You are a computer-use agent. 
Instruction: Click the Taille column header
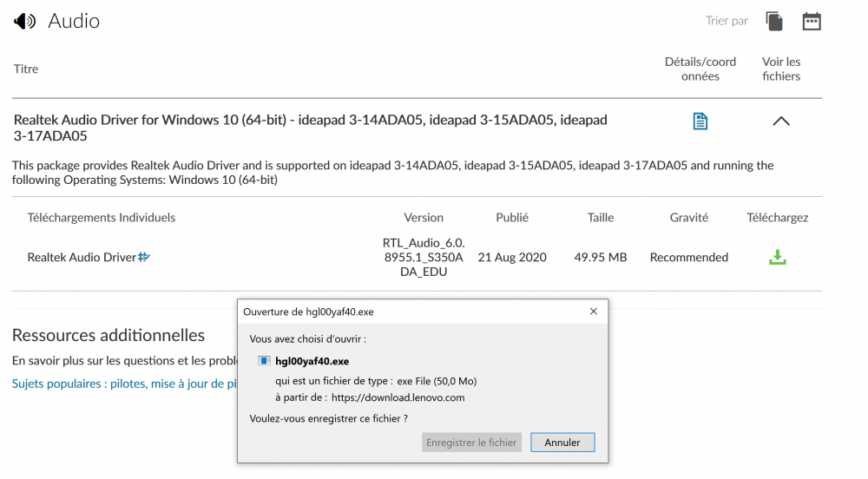coord(601,218)
